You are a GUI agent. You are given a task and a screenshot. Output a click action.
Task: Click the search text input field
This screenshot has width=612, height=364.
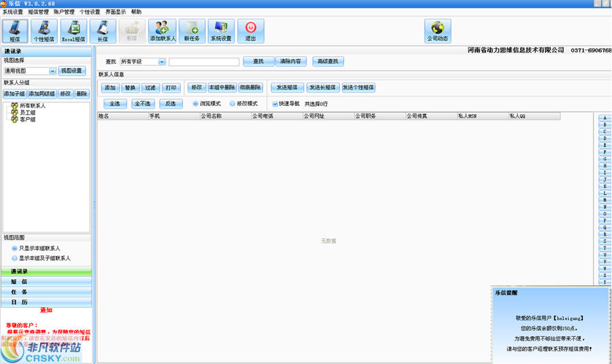pyautogui.click(x=204, y=62)
